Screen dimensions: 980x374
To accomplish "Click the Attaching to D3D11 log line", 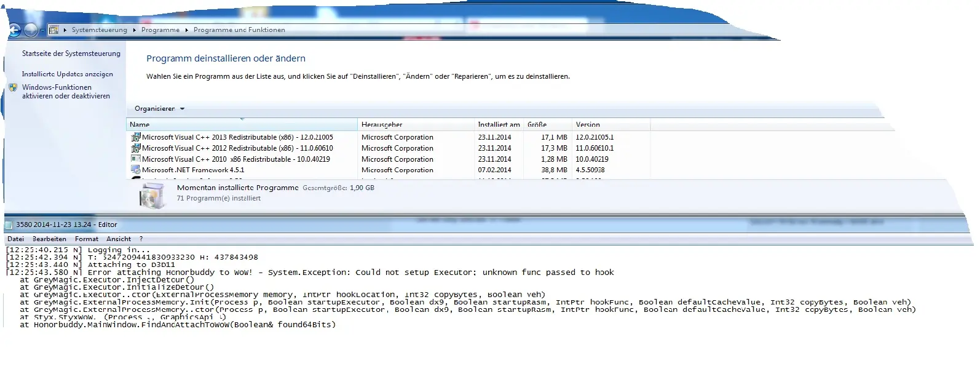I will point(90,265).
